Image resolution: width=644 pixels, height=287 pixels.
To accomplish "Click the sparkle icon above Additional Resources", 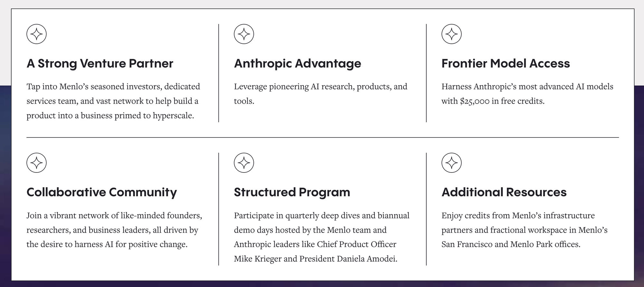I will 451,163.
